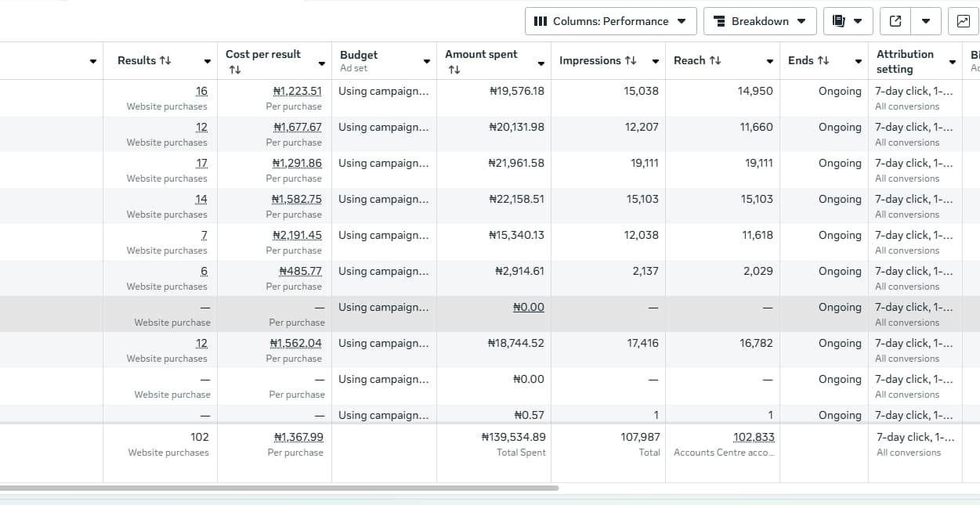Open Results column options arrow
Viewport: 980px width, 505px height.
(x=208, y=61)
